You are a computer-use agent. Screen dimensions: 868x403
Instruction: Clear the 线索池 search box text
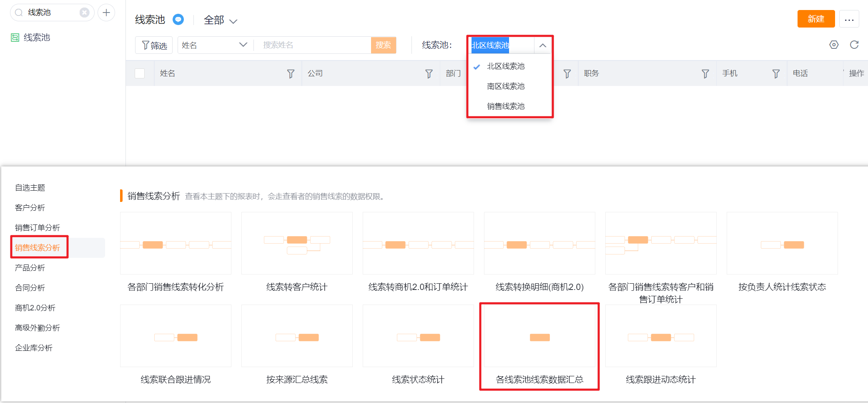click(85, 13)
